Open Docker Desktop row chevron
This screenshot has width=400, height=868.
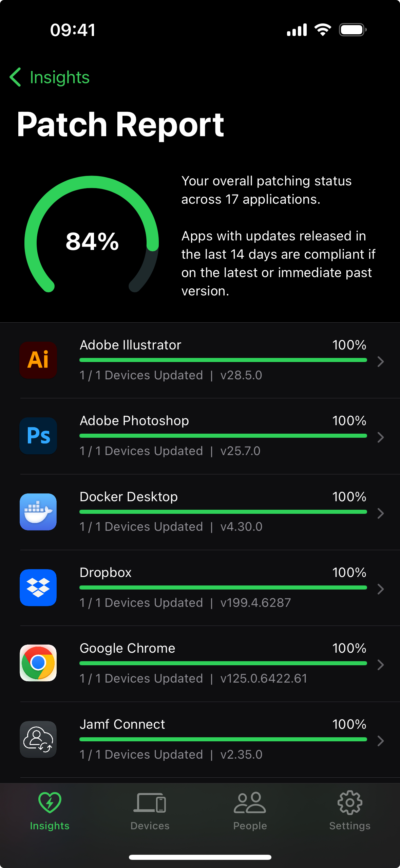pos(380,513)
